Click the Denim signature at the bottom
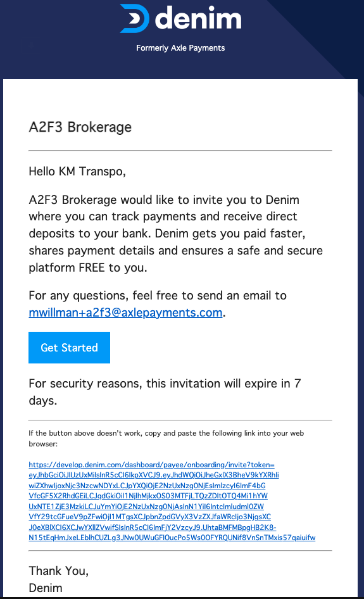Screen dimensions: 364x599 coord(46,588)
